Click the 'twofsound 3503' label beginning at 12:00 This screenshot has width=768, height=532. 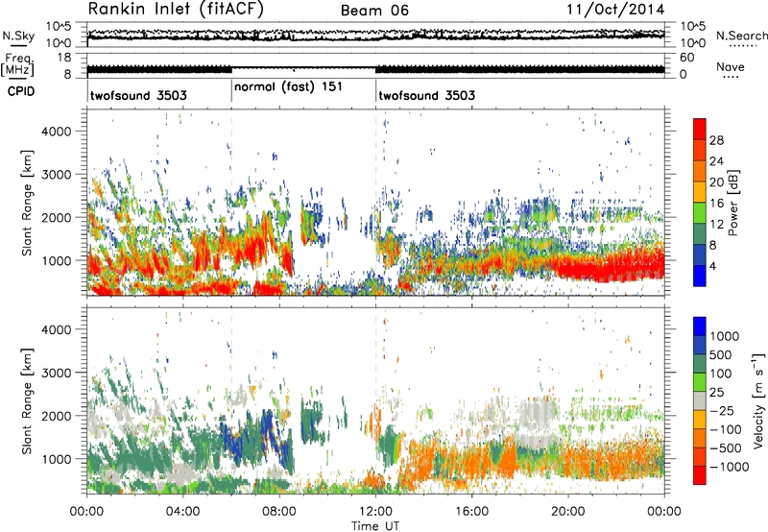[x=426, y=95]
